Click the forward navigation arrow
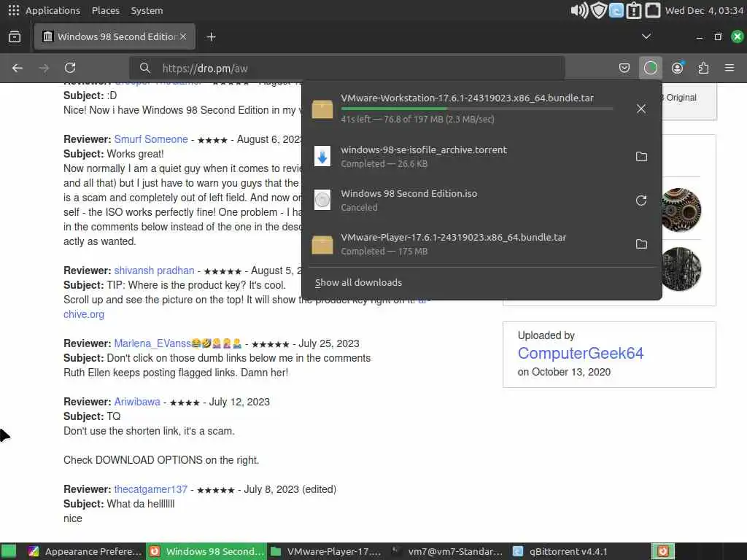This screenshot has width=747, height=560. (44, 68)
